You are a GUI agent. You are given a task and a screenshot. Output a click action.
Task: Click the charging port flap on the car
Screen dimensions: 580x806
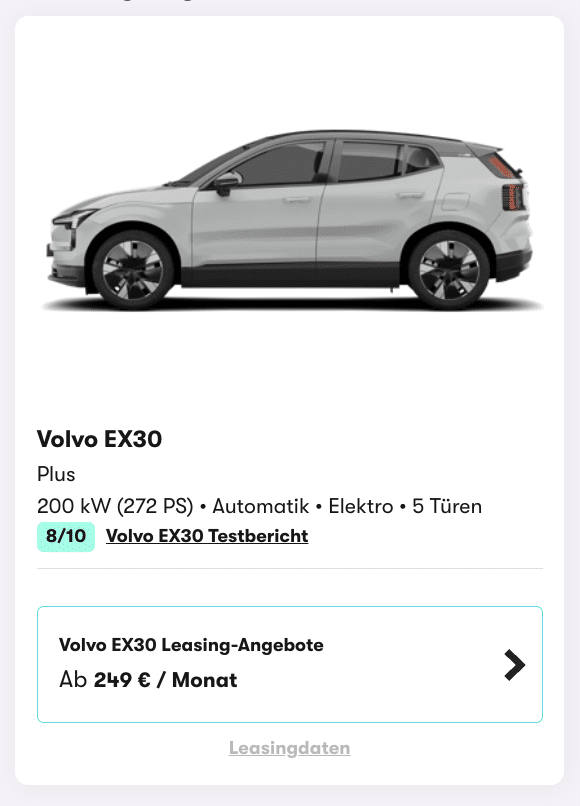(x=456, y=202)
